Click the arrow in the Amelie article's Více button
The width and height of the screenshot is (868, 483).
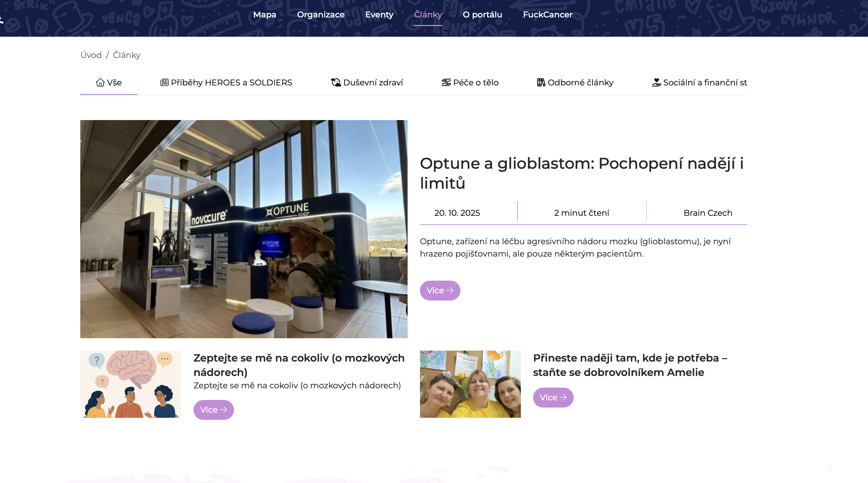tap(563, 398)
